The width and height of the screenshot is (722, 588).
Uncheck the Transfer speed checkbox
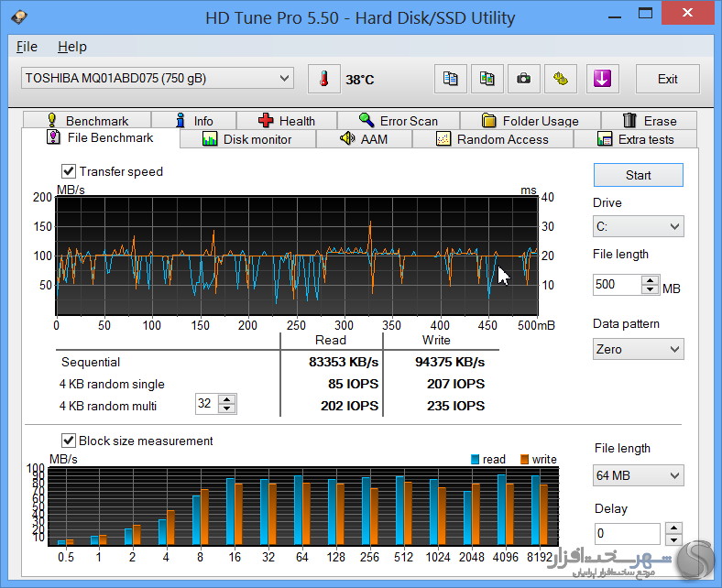pyautogui.click(x=69, y=171)
